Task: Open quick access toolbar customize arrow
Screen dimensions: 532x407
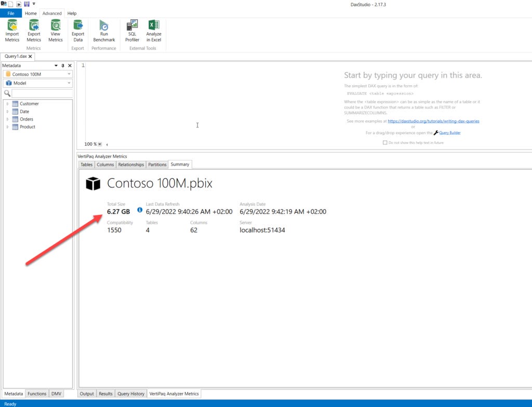Action: coord(34,4)
